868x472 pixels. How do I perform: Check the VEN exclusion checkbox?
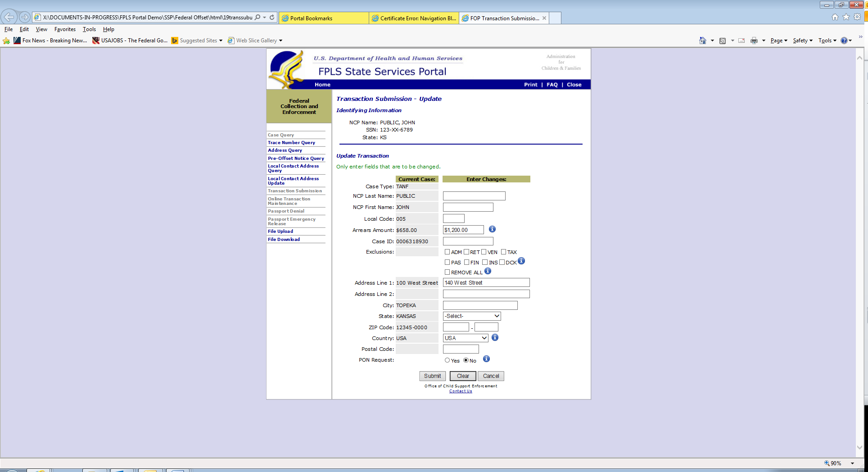pyautogui.click(x=484, y=252)
